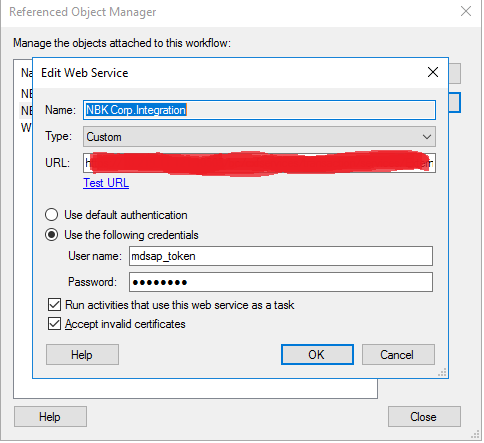
Task: Toggle Run activities as a task checkbox
Action: [54, 305]
